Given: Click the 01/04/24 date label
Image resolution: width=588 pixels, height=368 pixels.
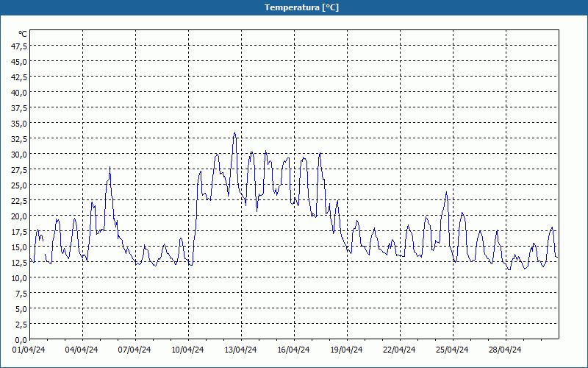Looking at the screenshot, I should [29, 350].
